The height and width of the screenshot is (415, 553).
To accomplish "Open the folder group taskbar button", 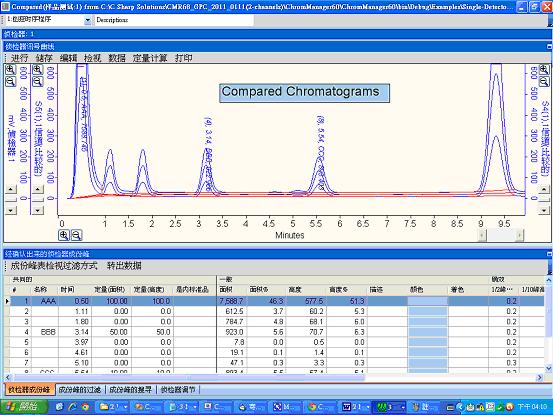I will 113,407.
